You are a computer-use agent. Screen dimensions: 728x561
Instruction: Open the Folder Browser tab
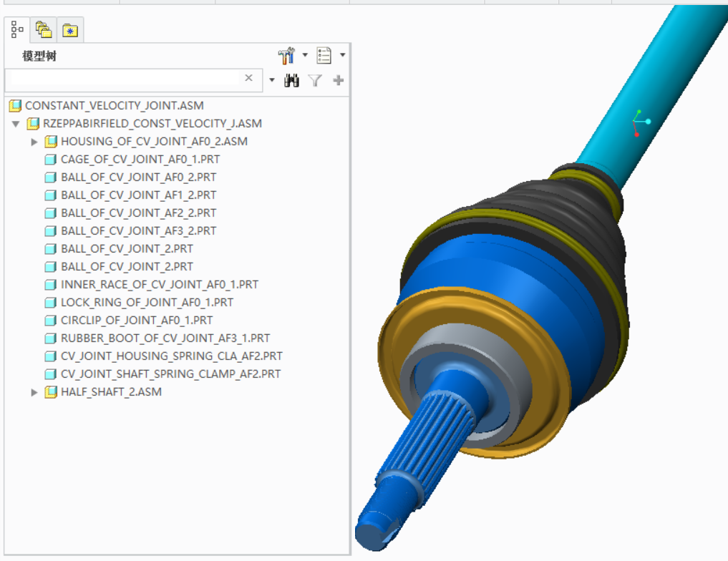pyautogui.click(x=44, y=30)
